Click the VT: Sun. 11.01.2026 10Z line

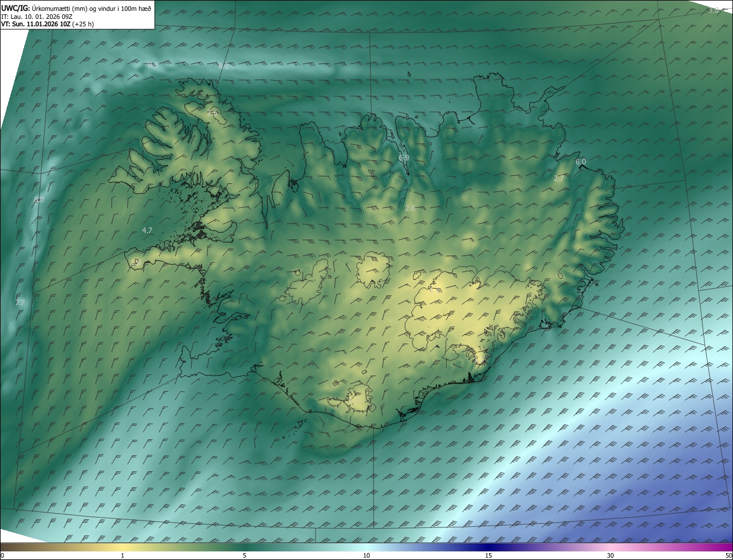(x=47, y=24)
